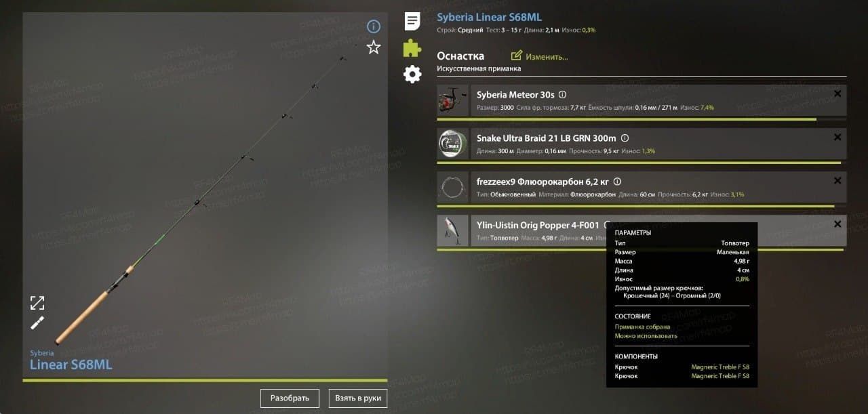Click the Можно использовать status text
The height and width of the screenshot is (414, 868).
[x=646, y=336]
